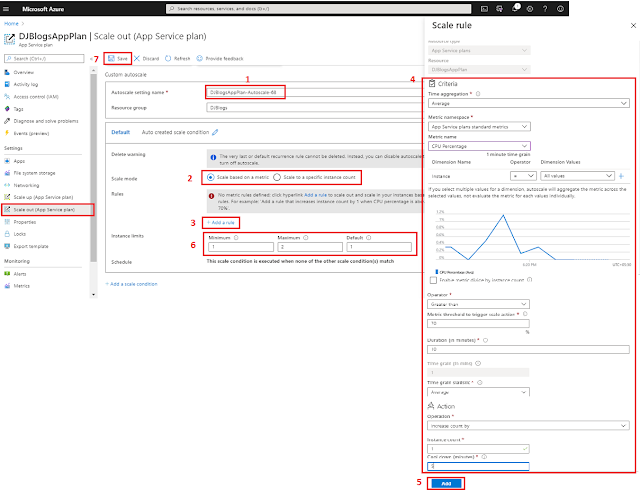The image size is (640, 499).
Task: Click the Save toolbar button
Action: click(x=118, y=58)
